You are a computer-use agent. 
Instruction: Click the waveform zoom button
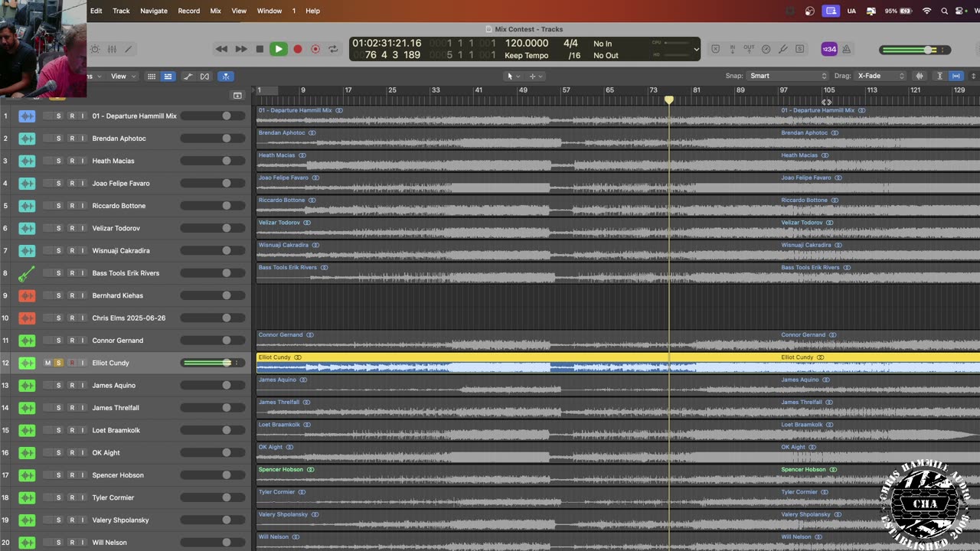pyautogui.click(x=920, y=76)
